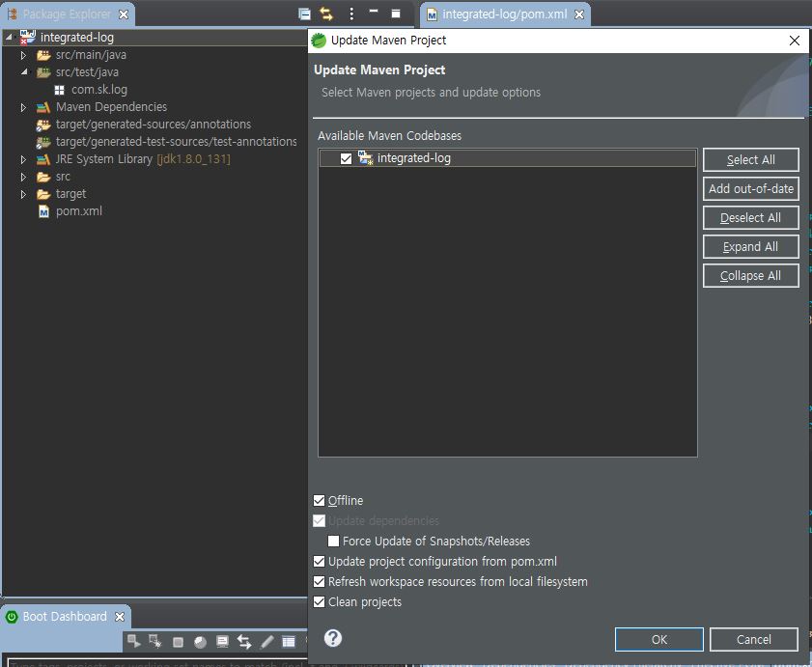
Task: Uncheck the integrated-log project checkbox
Action: [347, 158]
